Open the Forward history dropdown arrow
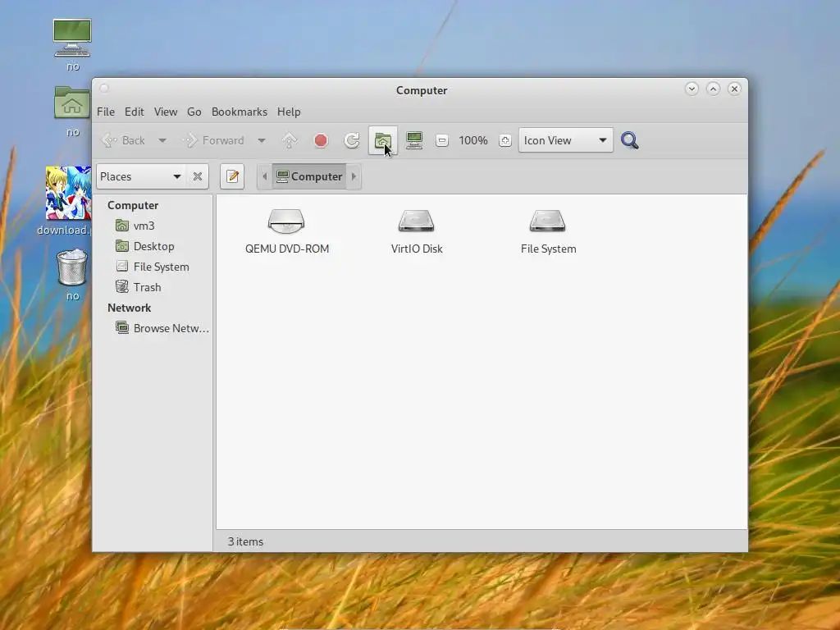This screenshot has width=840, height=630. [x=262, y=140]
